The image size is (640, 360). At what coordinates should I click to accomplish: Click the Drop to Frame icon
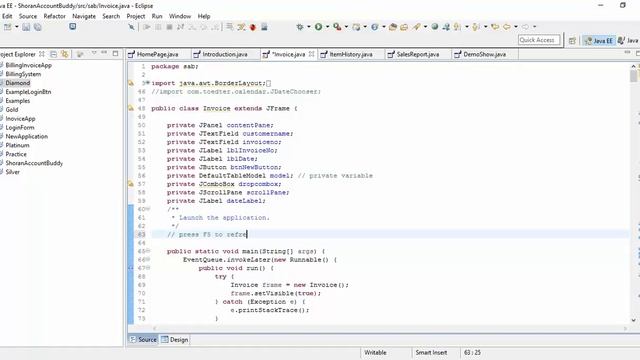[230, 27]
